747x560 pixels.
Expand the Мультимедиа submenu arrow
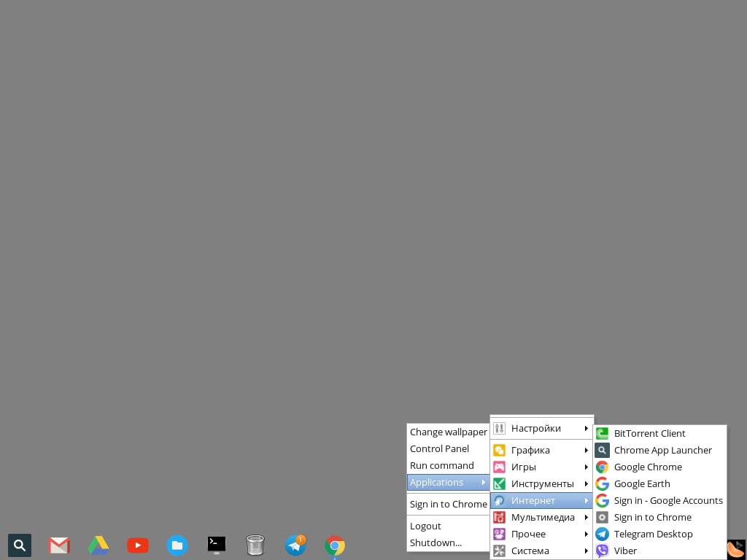pos(586,517)
